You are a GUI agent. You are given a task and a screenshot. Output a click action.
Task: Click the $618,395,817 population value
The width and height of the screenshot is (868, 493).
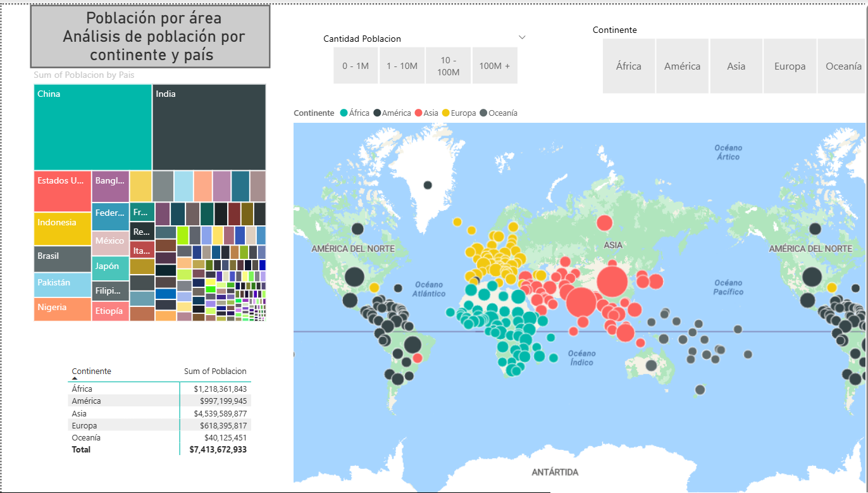pyautogui.click(x=223, y=425)
